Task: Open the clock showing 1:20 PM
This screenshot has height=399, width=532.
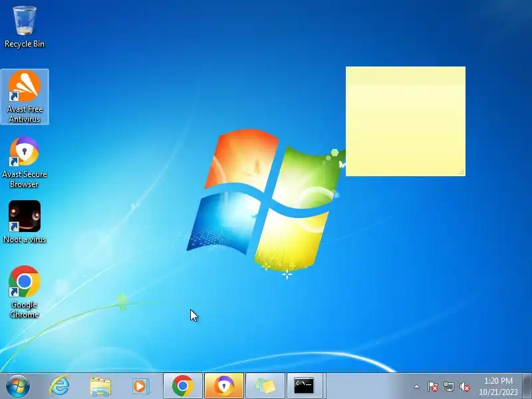Action: [498, 386]
